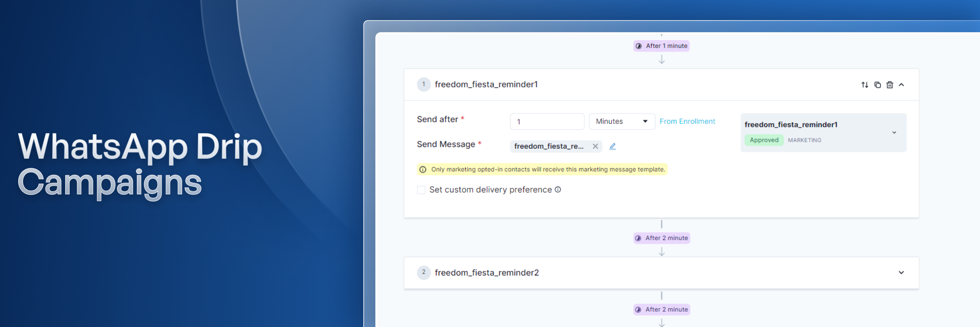The height and width of the screenshot is (327, 980).
Task: Enable Set custom delivery preference checkbox
Action: [421, 190]
